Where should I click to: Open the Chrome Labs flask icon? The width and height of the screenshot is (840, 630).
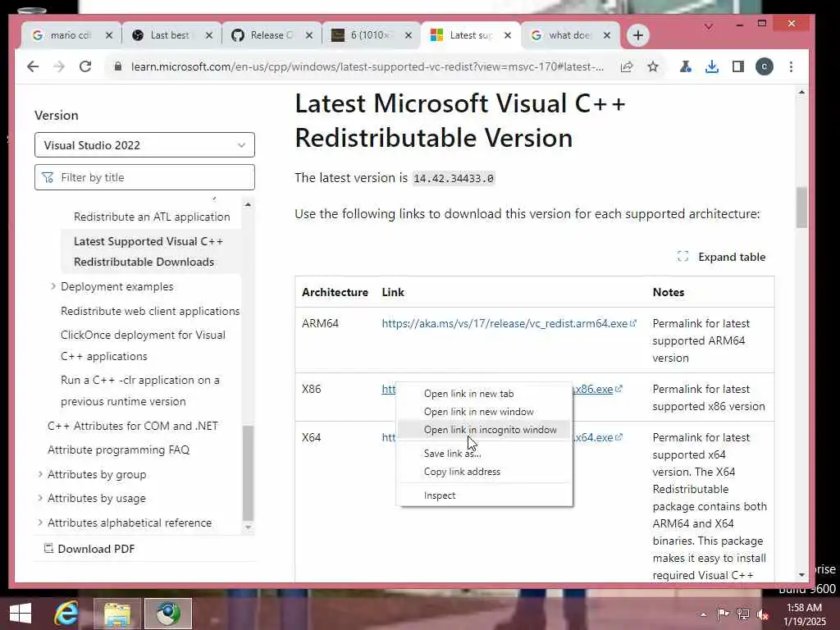(685, 66)
